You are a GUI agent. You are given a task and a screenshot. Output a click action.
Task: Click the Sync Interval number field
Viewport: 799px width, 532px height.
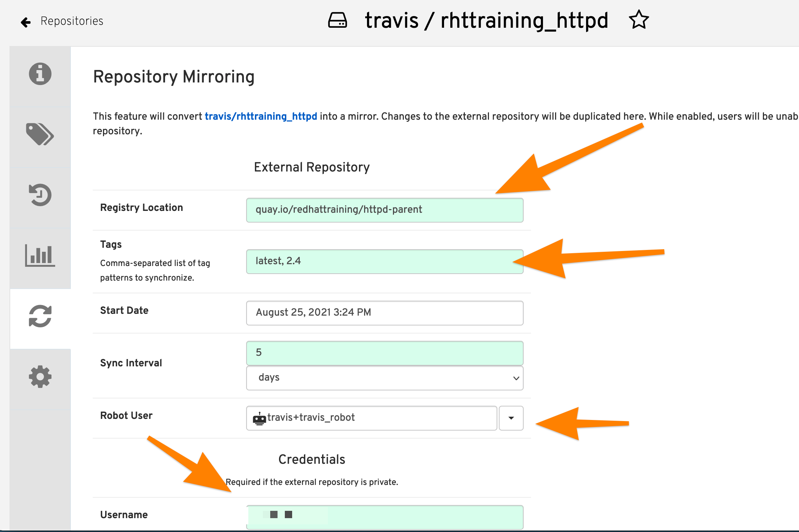385,353
